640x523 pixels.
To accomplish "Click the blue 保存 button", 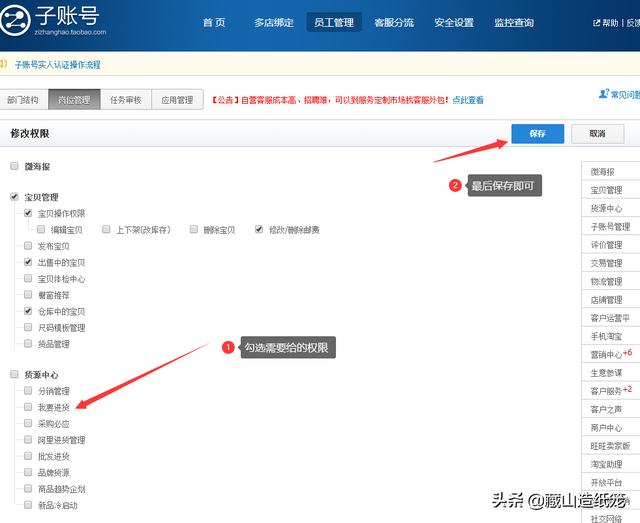I will coord(537,133).
